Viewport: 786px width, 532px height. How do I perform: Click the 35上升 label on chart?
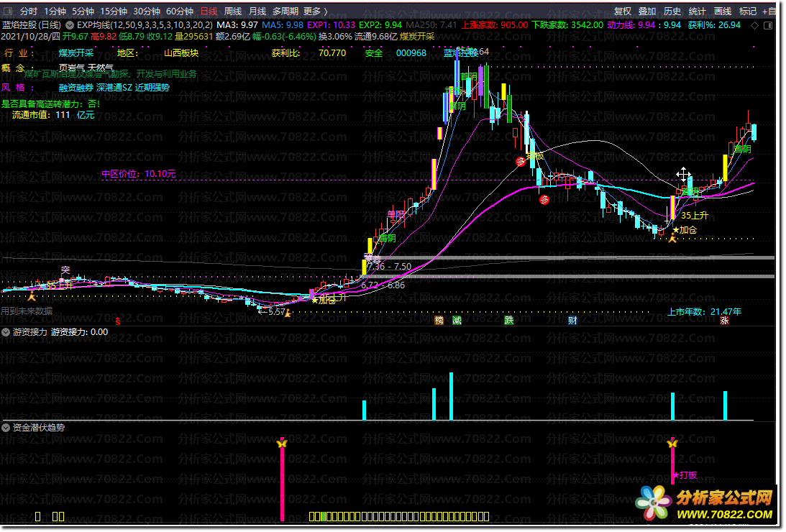point(695,216)
